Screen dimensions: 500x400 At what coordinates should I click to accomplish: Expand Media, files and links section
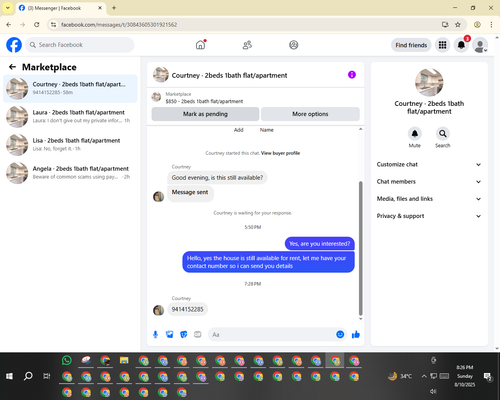pos(429,199)
